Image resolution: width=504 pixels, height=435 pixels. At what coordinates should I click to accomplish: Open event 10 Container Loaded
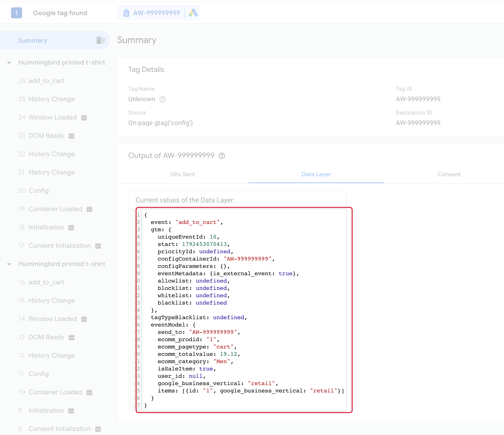click(x=50, y=392)
